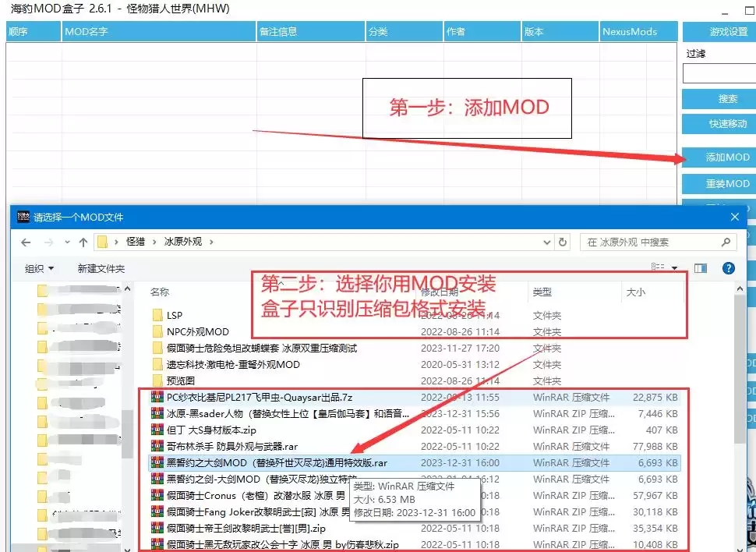
Task: Sort by the MOD名字 column header
Action: pos(159,32)
